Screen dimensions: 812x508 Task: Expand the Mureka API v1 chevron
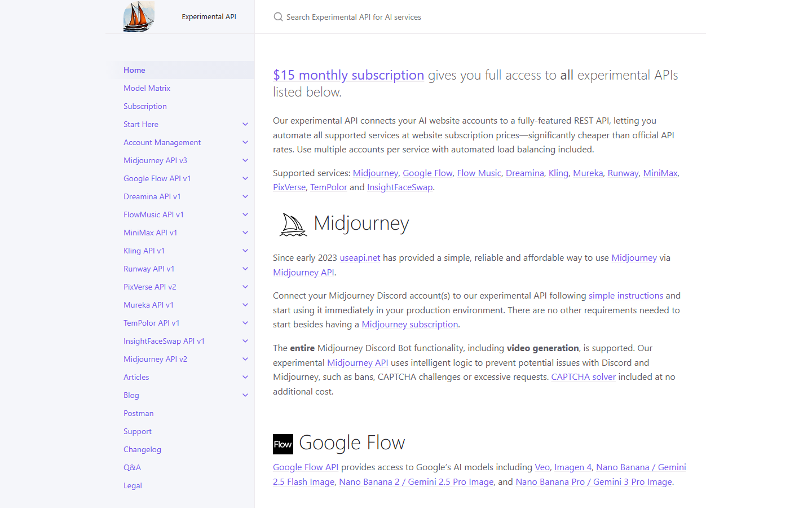[x=245, y=305]
